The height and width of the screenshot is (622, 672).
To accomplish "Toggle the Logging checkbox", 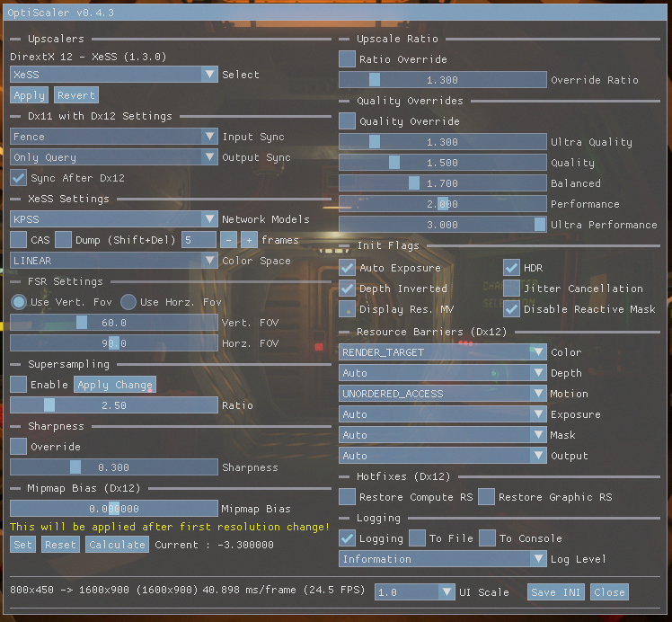I will click(x=347, y=538).
